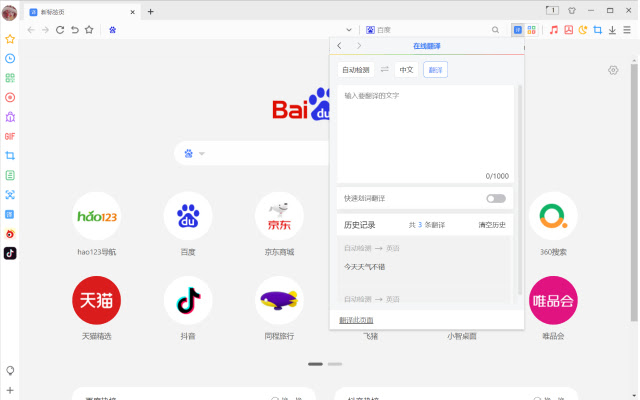Expand the address bar dropdown arrow

(349, 30)
